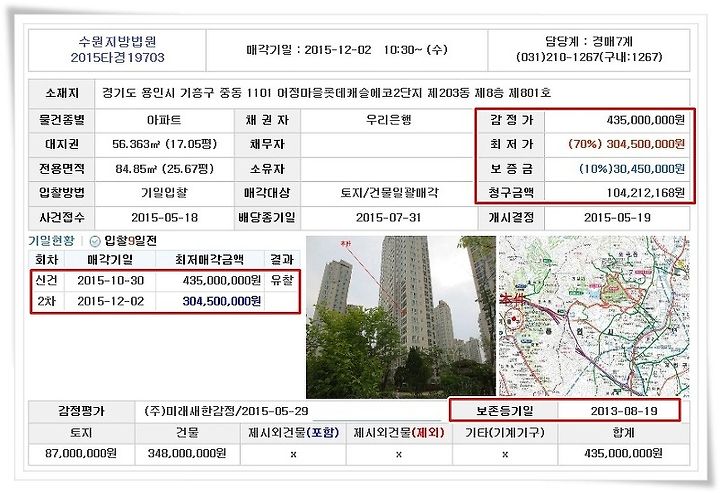Click 신건 minimum price 435,000,000원
Screen dimensions: 720x493
(222, 280)
